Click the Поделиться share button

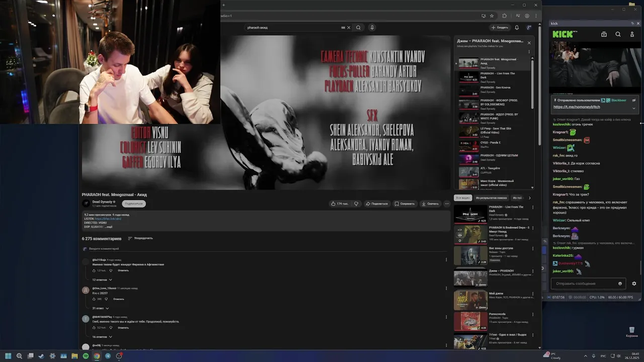tap(377, 204)
